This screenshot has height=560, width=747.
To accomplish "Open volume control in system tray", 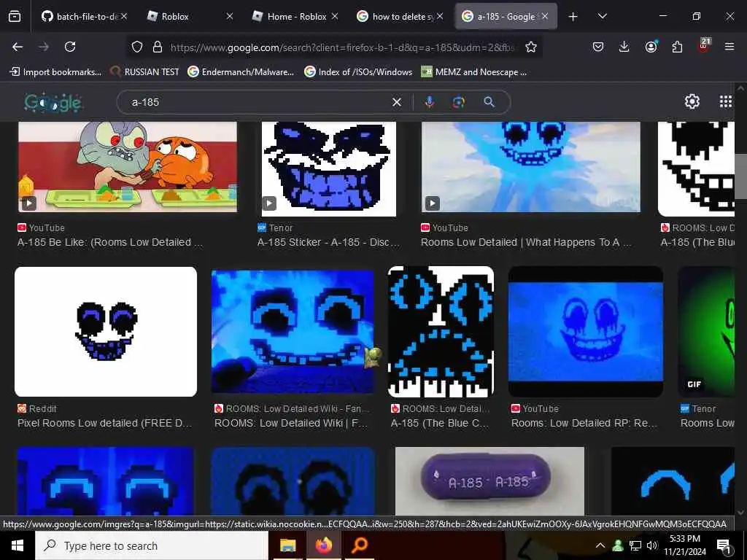I will 652,545.
